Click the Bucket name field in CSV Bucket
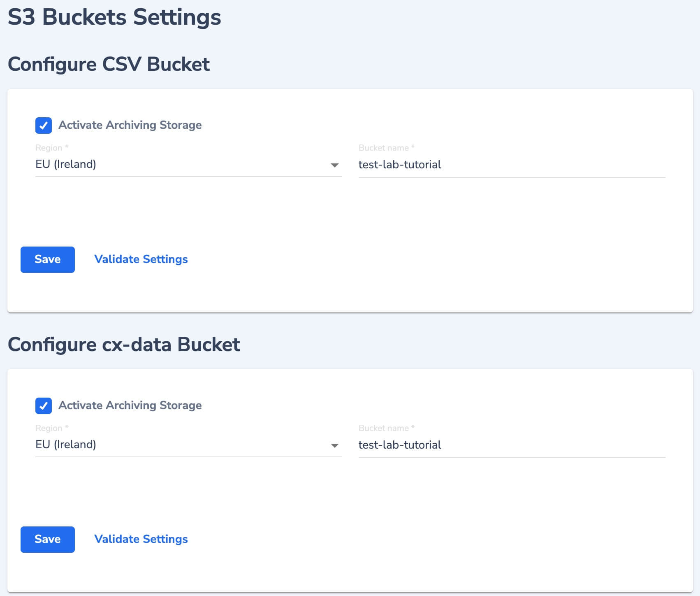Screen dimensions: 700x596 [512, 165]
